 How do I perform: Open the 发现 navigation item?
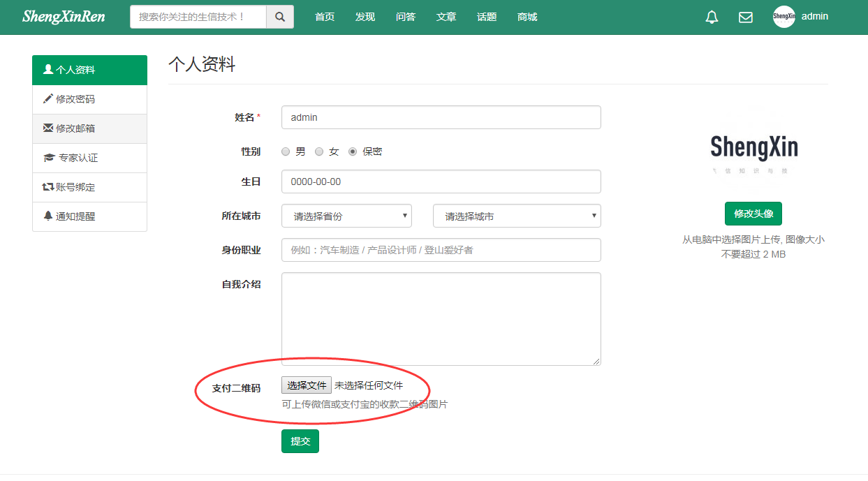point(365,17)
